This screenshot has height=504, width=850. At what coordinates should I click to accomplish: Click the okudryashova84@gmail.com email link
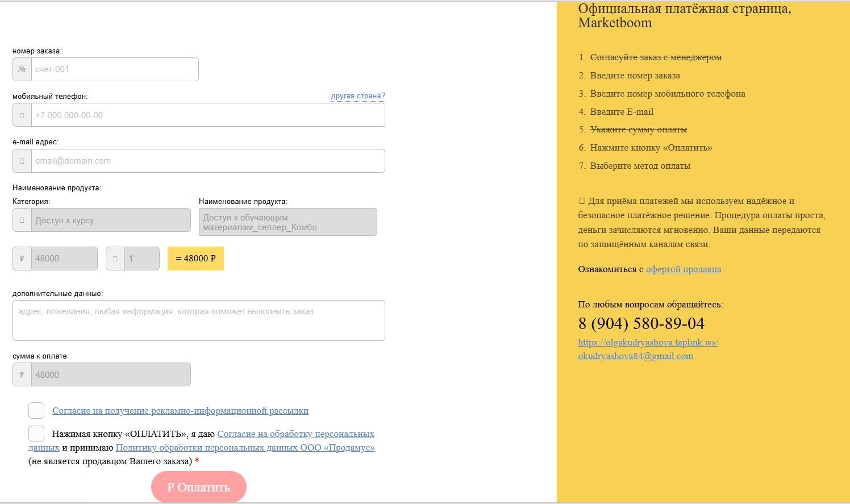[x=635, y=356]
